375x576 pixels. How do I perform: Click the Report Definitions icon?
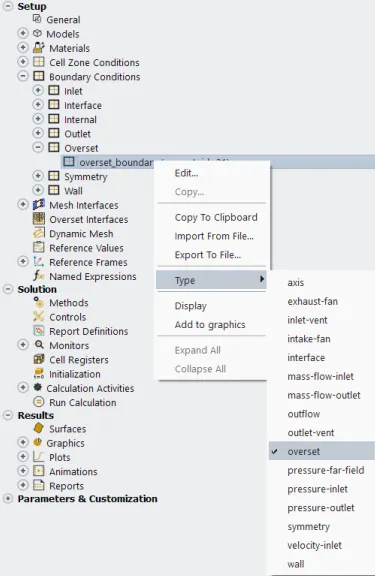39,331
